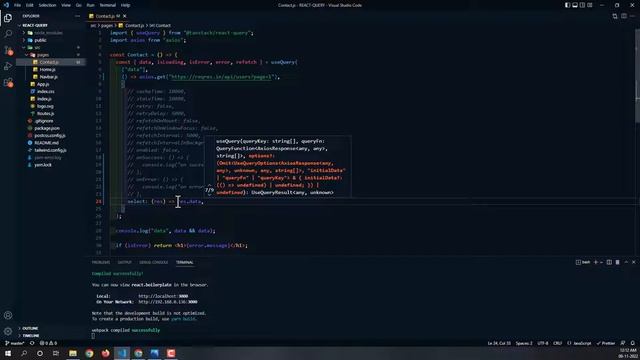Image resolution: width=640 pixels, height=360 pixels.
Task: Click the editor vertical scrollbar thumb
Action: [x=637, y=76]
